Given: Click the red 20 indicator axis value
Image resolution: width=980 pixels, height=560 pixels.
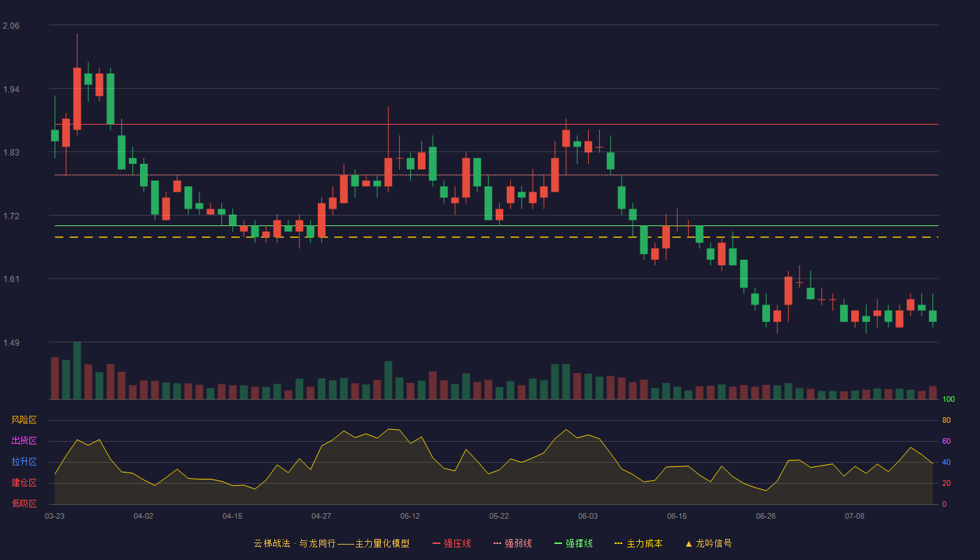Looking at the screenshot, I should [x=946, y=484].
